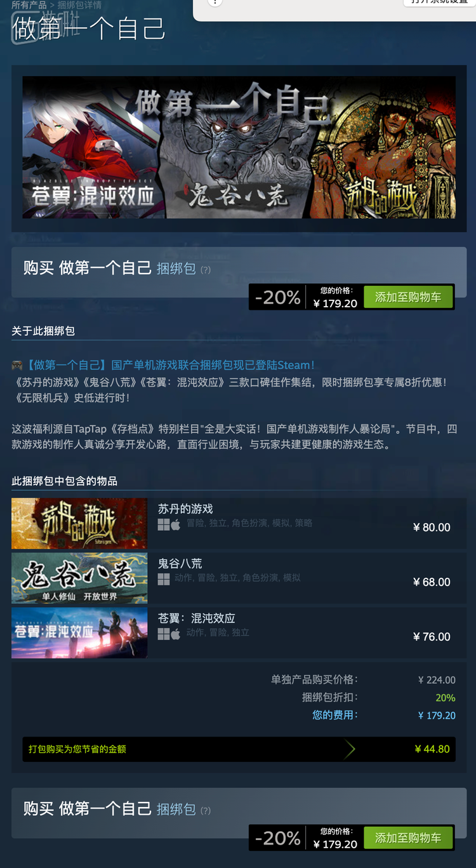The height and width of the screenshot is (868, 476).
Task: Click the Windows icon under 苍翼：混沌效应
Action: click(164, 634)
